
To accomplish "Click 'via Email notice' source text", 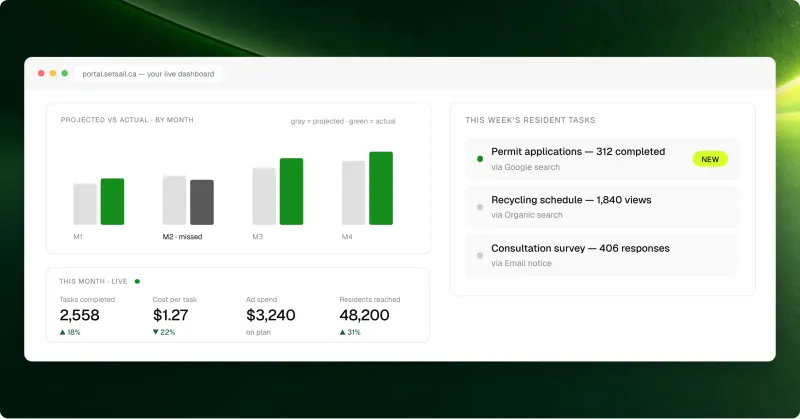I will coord(521,263).
